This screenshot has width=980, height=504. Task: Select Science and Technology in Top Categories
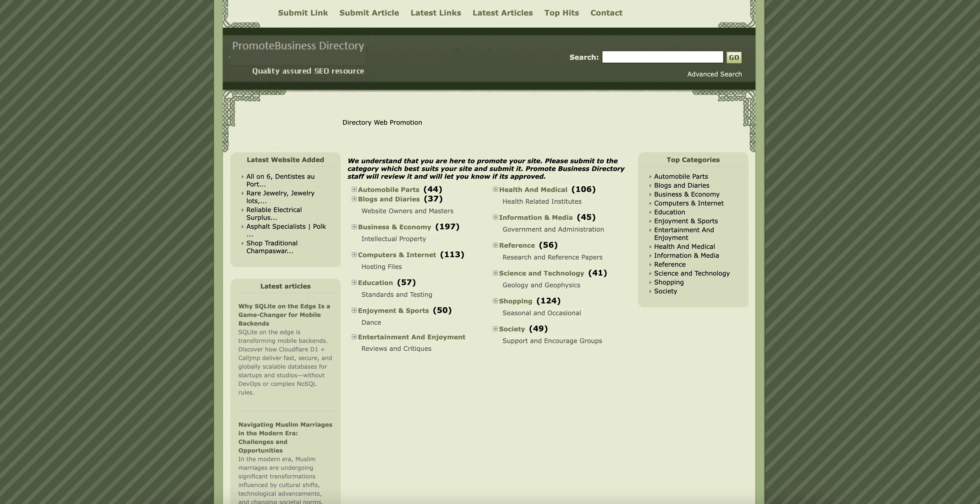[x=692, y=273]
